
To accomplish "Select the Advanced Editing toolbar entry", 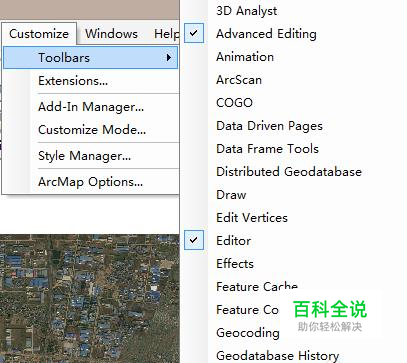I will [266, 34].
